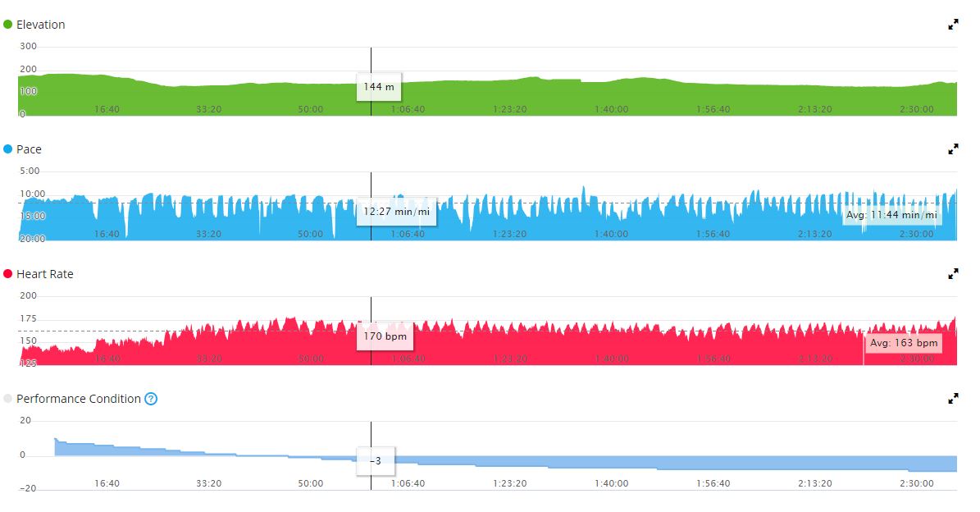The height and width of the screenshot is (512, 980).
Task: Click the 1:06:40 time axis label
Action: coord(408,108)
